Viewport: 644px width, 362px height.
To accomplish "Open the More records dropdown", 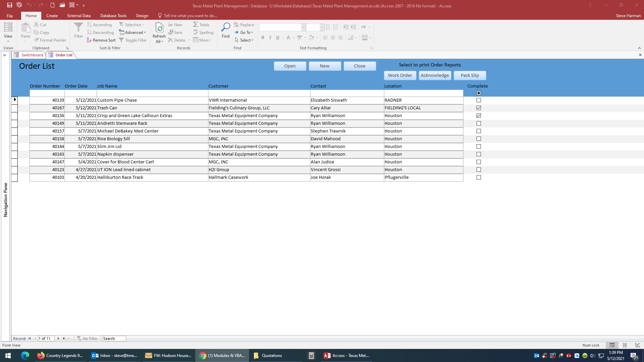I will (202, 40).
